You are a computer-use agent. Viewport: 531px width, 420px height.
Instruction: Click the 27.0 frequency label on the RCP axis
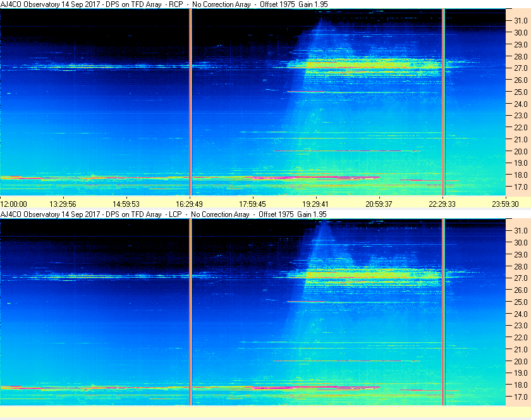[521, 68]
